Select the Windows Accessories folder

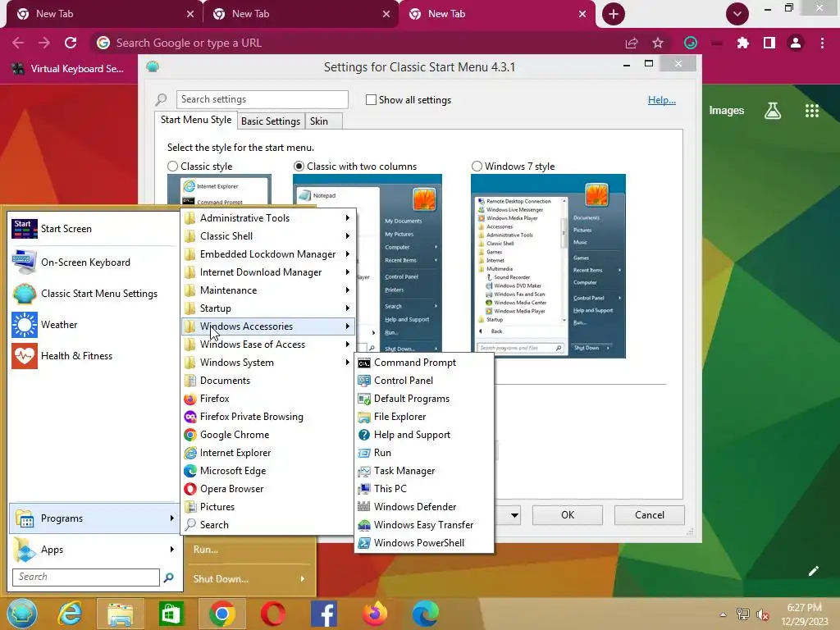coord(268,326)
